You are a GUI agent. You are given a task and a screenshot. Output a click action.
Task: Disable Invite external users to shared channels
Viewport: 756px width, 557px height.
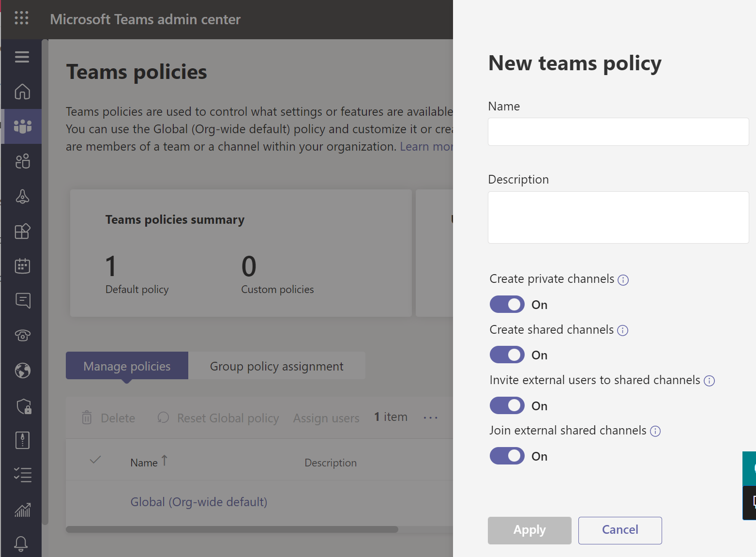(x=507, y=405)
